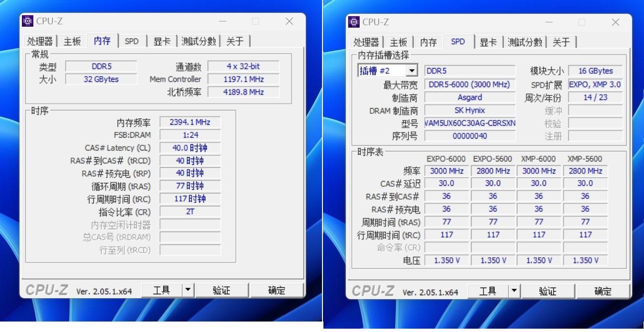Image resolution: width=644 pixels, height=332 pixels.
Task: Click the 内存频率 2394.1 MHz field
Action: tap(190, 122)
